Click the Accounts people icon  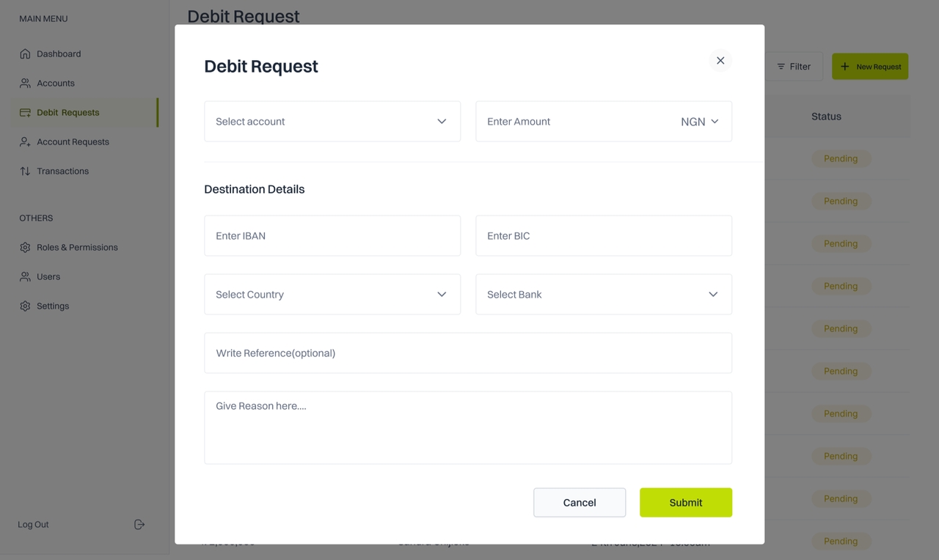click(x=25, y=83)
